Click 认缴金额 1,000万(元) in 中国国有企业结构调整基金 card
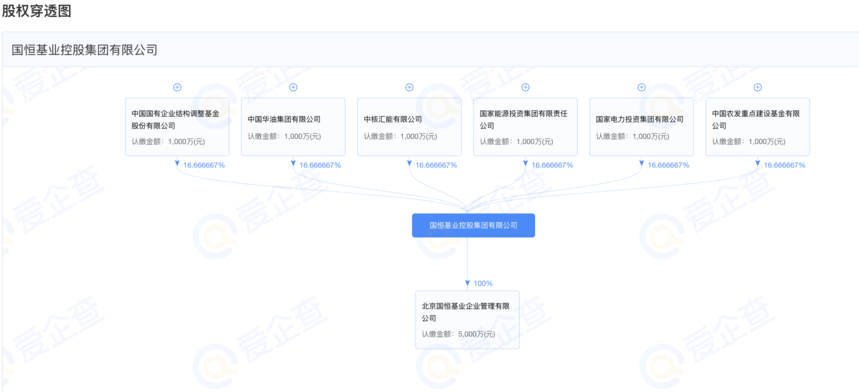This screenshot has height=392, width=859. (168, 142)
